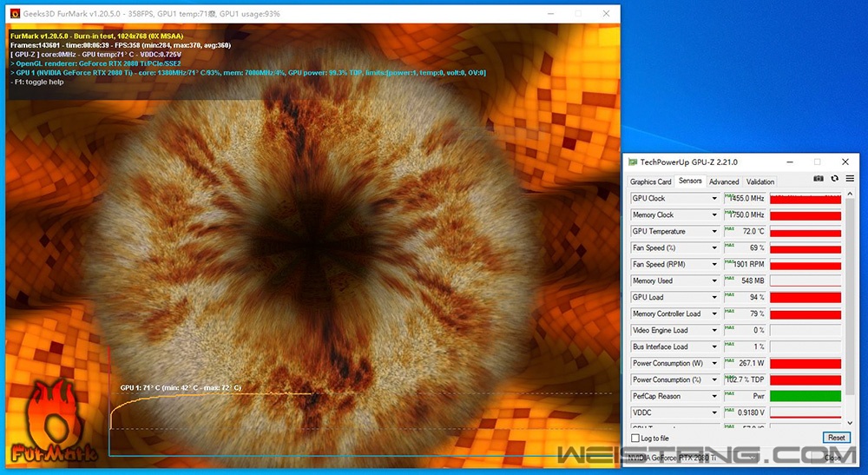Expand the GPU Clock sensor dropdown
Screen dimensions: 868x475
(714, 199)
